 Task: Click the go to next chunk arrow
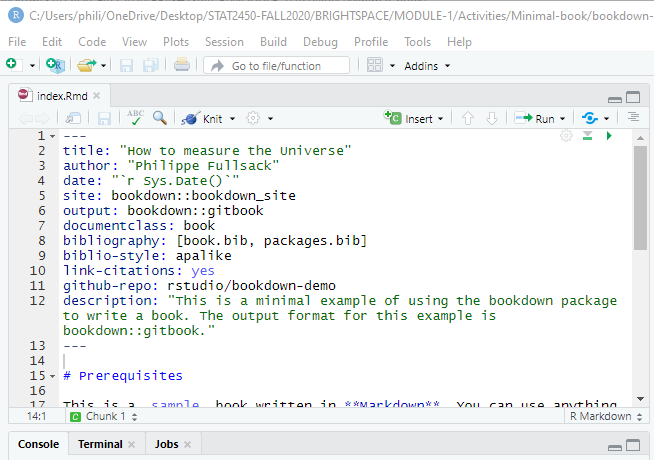tap(492, 118)
